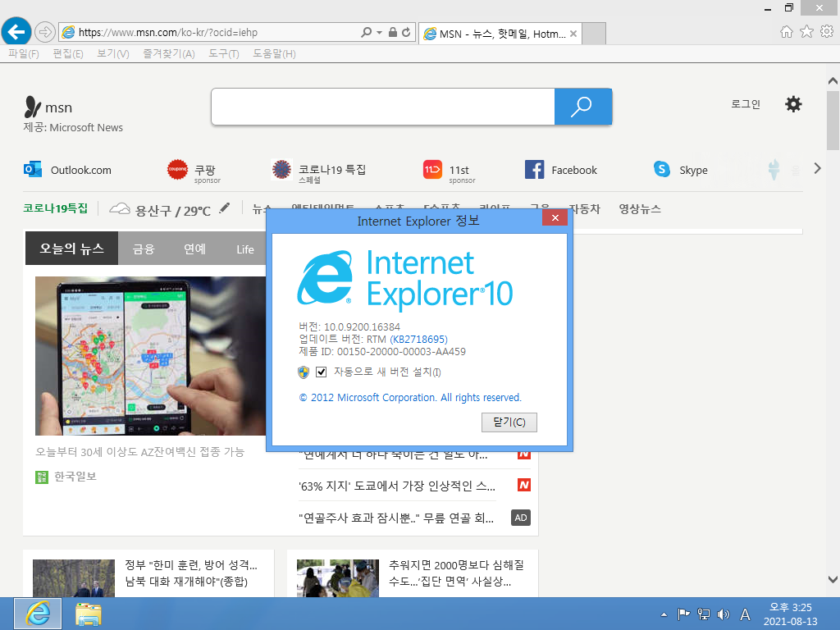Open the 편집(E) menu
The height and width of the screenshot is (630, 840).
(68, 53)
